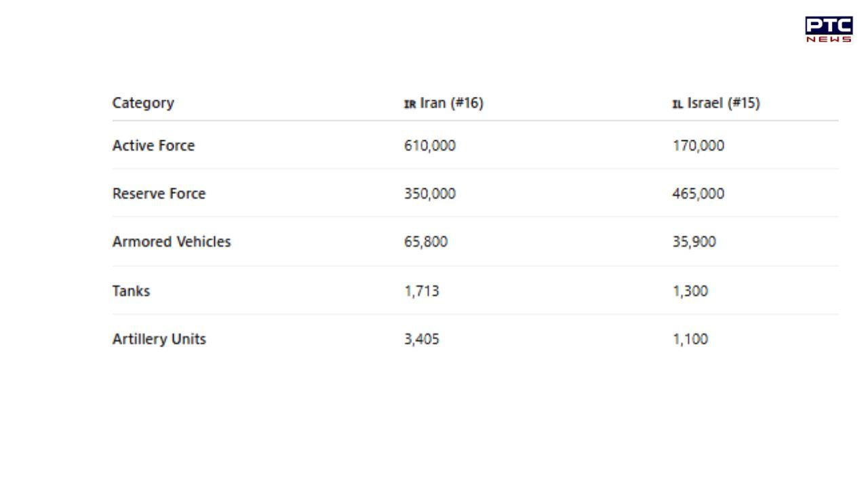Click the Armored Vehicles row label
The image size is (868, 488).
[x=172, y=242]
